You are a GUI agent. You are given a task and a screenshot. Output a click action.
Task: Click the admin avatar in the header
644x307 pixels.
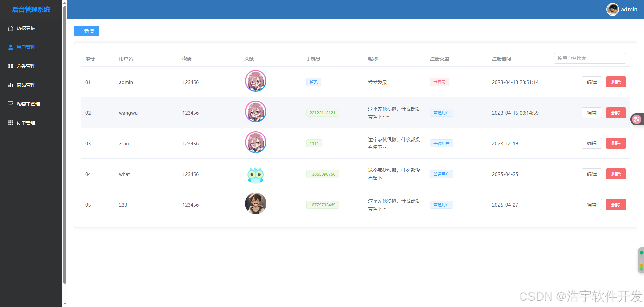coord(613,9)
